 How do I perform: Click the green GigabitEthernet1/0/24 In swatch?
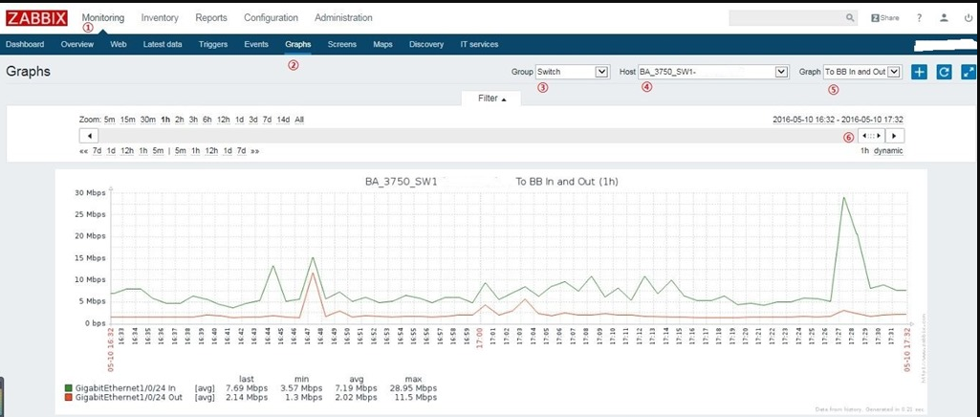point(70,388)
